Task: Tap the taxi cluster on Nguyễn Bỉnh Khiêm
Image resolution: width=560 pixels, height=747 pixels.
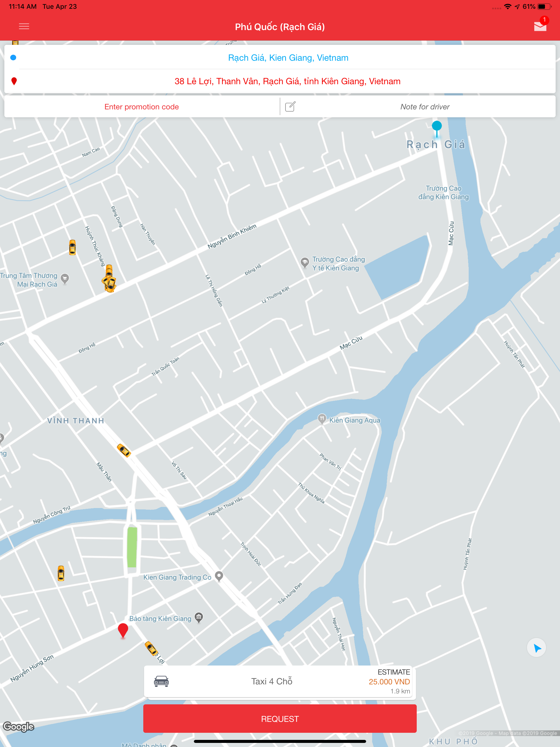Action: (109, 279)
